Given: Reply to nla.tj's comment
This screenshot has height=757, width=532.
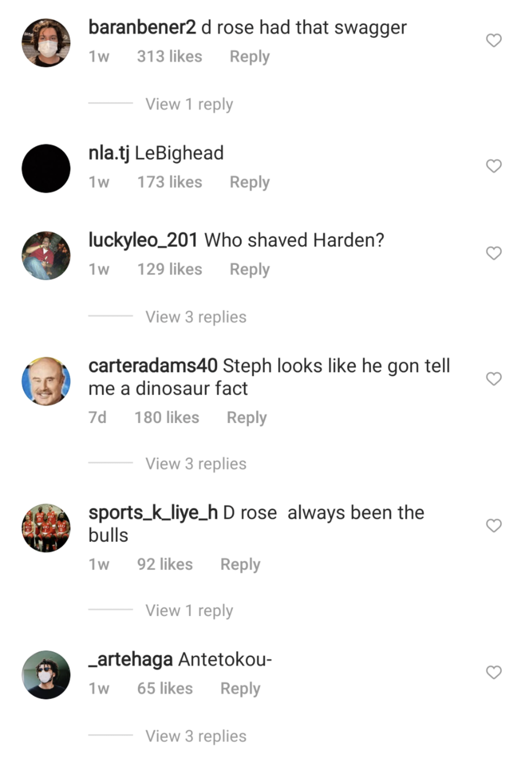Looking at the screenshot, I should (250, 182).
